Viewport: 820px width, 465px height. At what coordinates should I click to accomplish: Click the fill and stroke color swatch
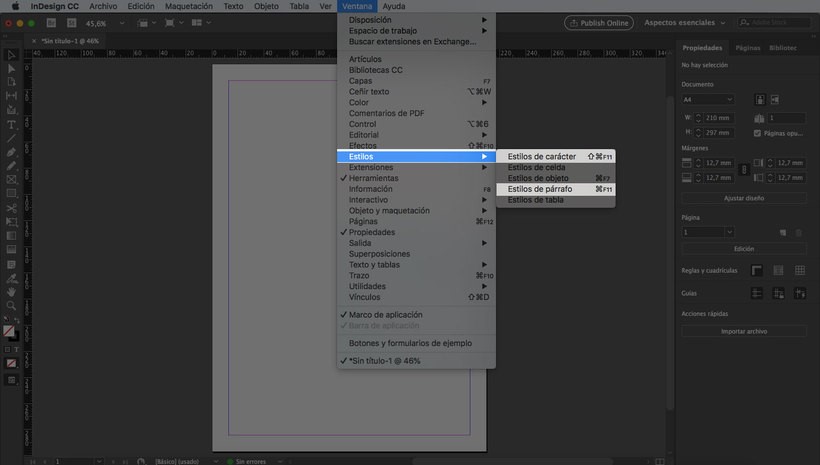point(11,332)
